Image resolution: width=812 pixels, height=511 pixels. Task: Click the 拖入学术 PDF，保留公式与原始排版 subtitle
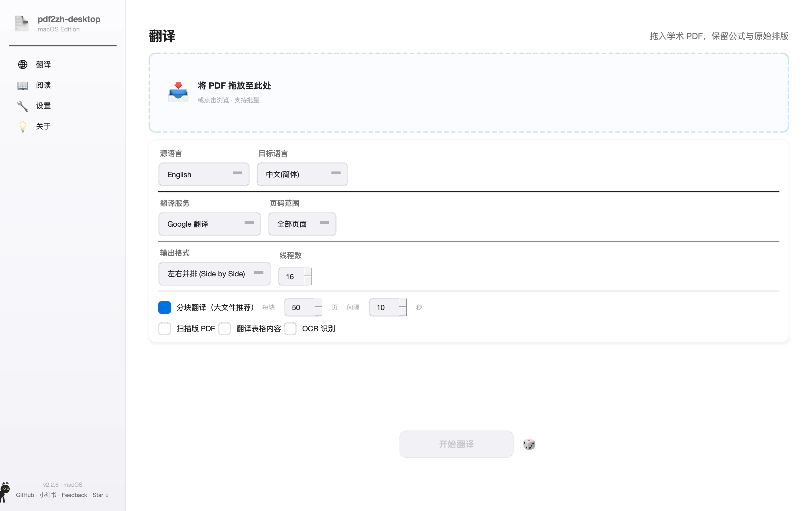[719, 36]
